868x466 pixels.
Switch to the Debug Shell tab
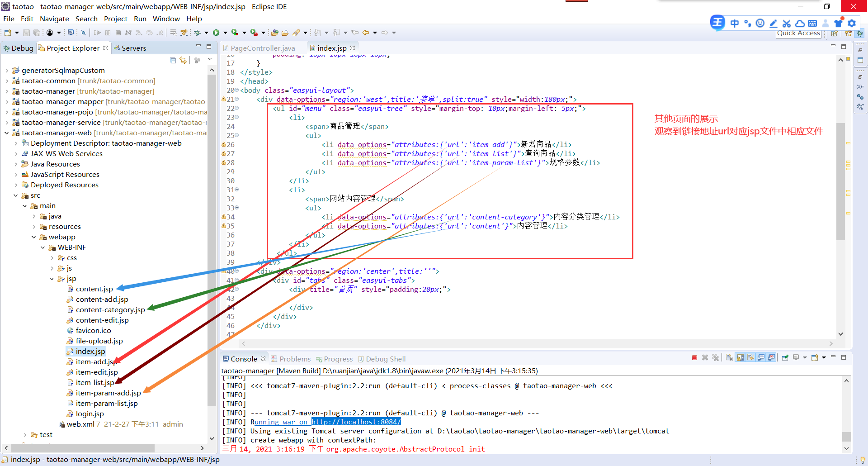382,359
